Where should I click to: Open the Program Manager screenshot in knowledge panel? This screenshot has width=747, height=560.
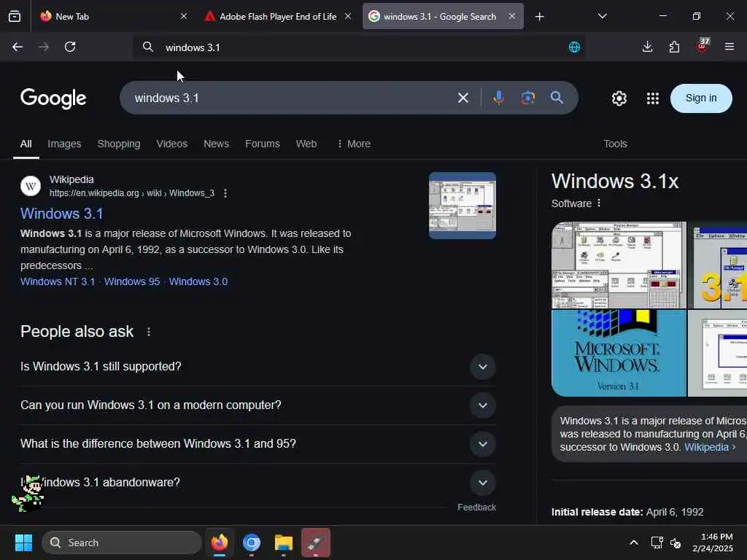click(x=619, y=265)
